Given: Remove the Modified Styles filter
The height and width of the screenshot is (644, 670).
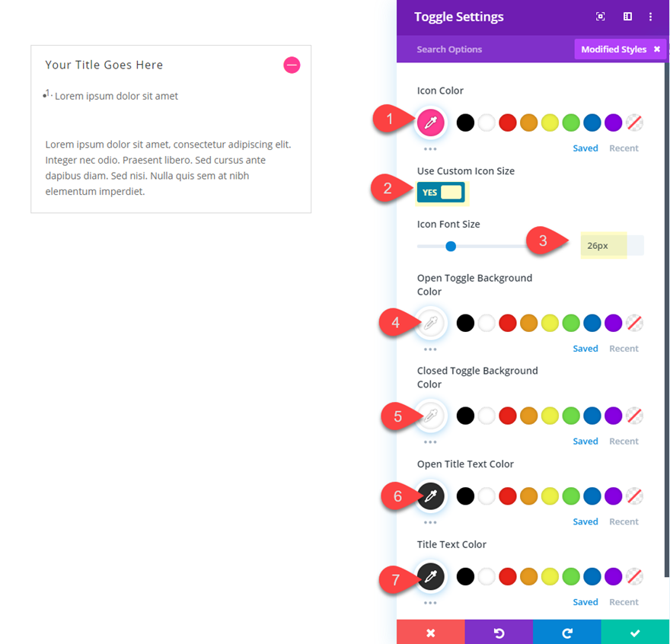Looking at the screenshot, I should pos(656,49).
